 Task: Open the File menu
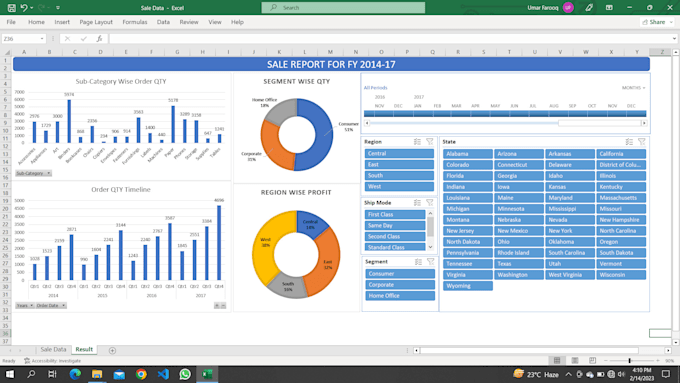11,22
